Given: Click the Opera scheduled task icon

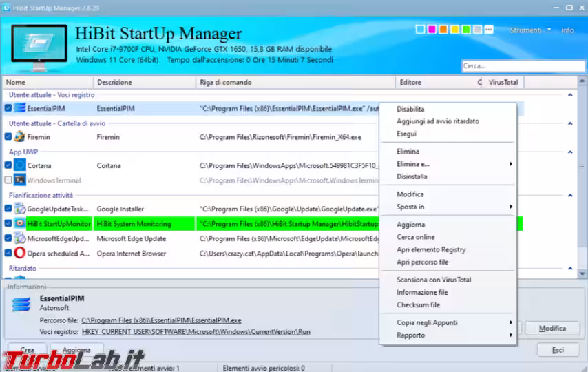Looking at the screenshot, I should click(20, 253).
